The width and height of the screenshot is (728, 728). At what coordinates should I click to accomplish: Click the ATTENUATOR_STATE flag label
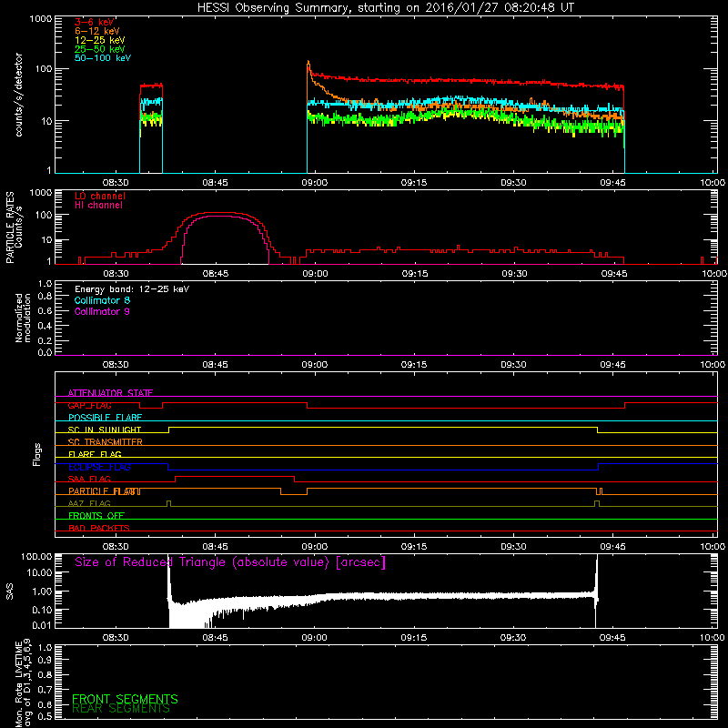coord(110,393)
